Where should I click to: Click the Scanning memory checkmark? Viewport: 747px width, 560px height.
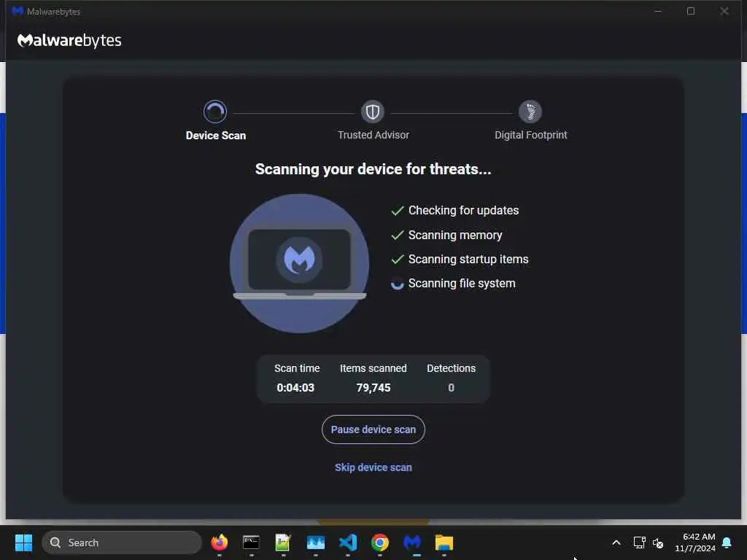pyautogui.click(x=398, y=236)
